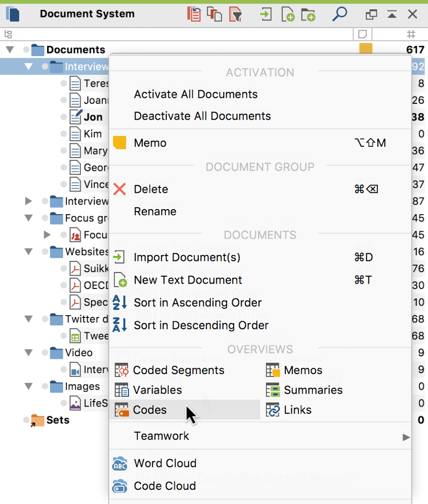Image resolution: width=428 pixels, height=504 pixels.
Task: Click the Document System panel app icon
Action: [13, 14]
